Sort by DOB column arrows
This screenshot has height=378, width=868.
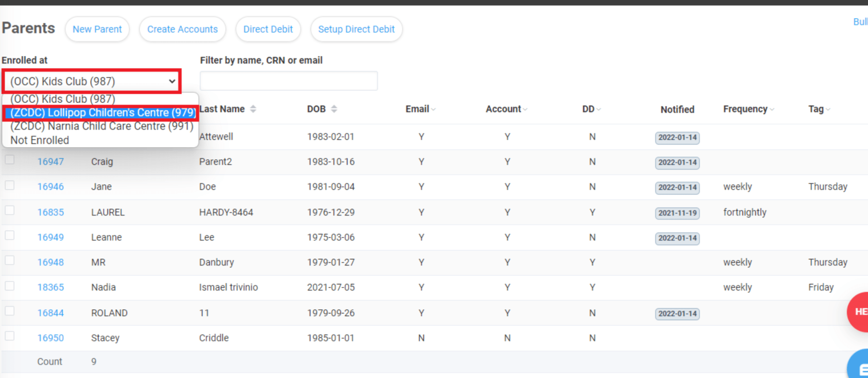pos(334,109)
